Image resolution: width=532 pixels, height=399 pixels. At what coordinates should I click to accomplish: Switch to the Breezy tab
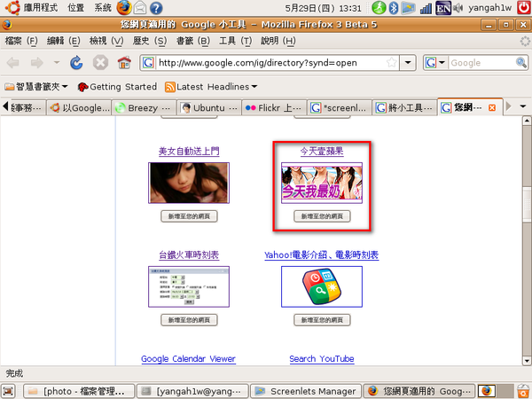coord(145,108)
